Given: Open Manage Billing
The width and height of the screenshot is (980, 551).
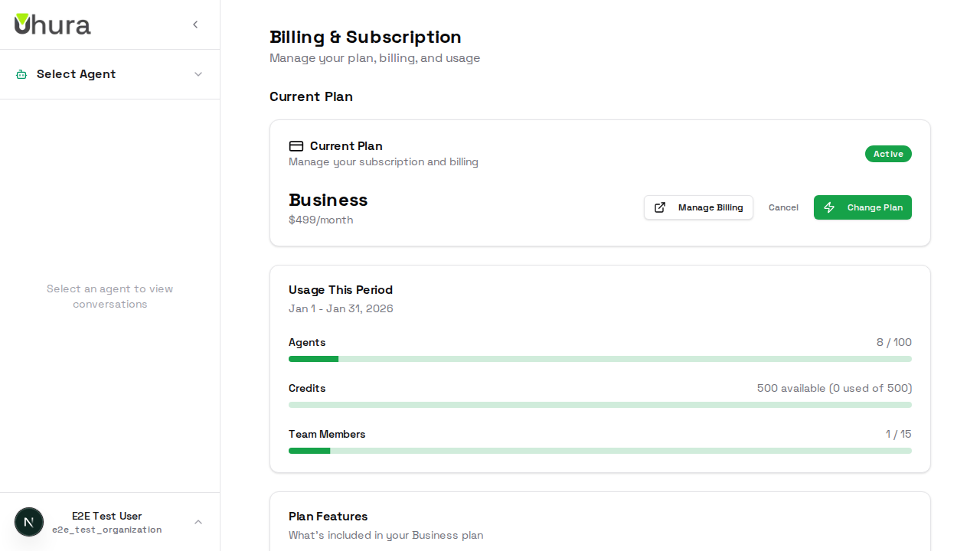Looking at the screenshot, I should point(698,207).
